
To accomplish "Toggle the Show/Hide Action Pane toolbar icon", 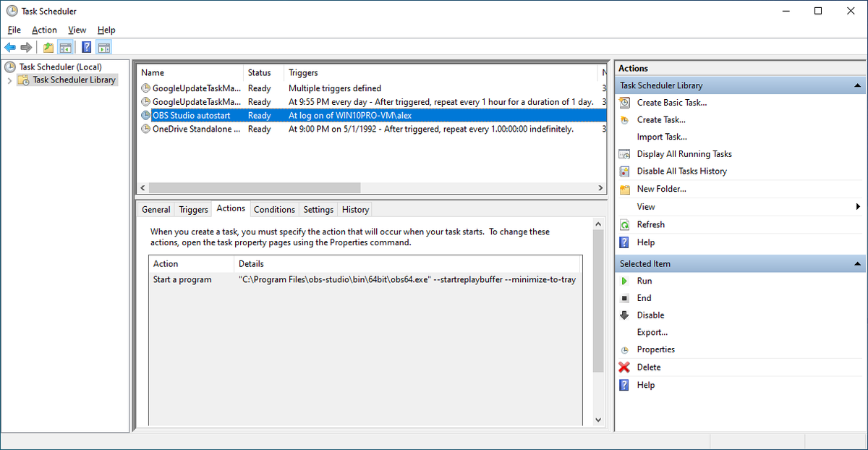I will coord(104,48).
